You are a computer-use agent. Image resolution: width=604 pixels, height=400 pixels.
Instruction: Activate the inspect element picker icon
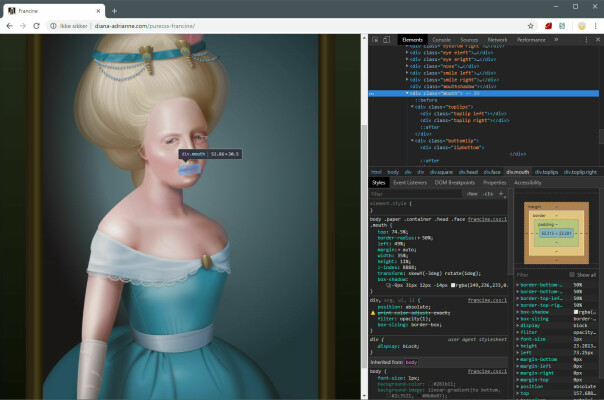tap(375, 40)
